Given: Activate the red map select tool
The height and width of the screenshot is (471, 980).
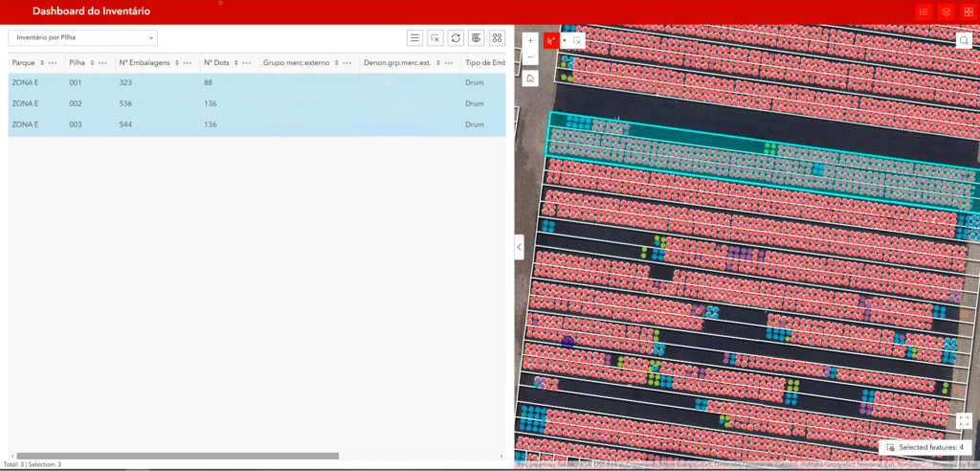Looking at the screenshot, I should pos(551,40).
